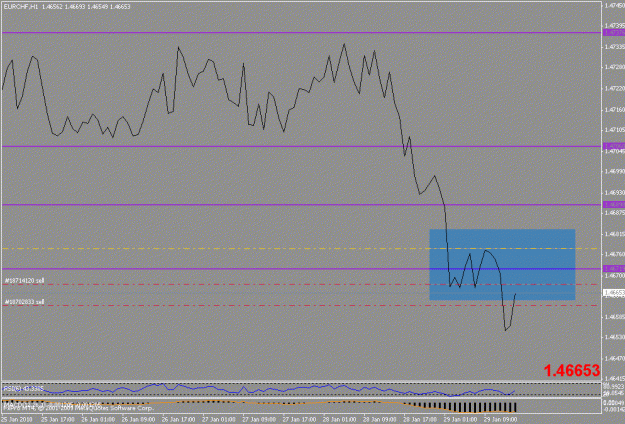
Task: Select the second purple line below 1.47105
Action: click(x=301, y=146)
